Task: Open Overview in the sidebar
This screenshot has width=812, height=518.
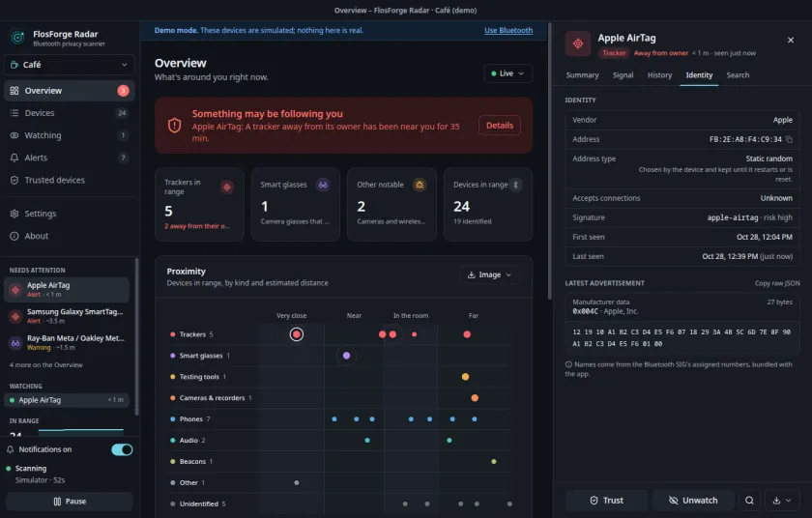Action: 70,91
